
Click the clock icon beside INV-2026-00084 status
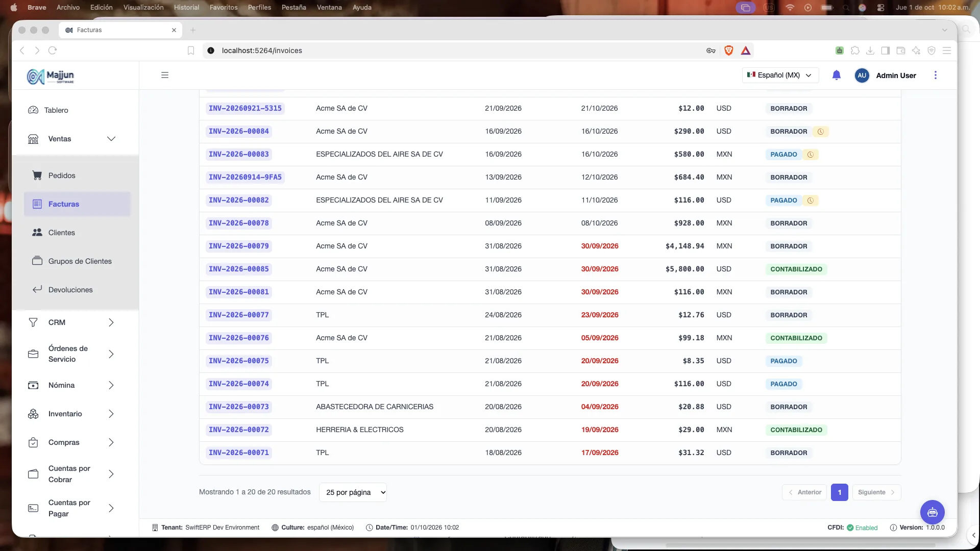(821, 132)
